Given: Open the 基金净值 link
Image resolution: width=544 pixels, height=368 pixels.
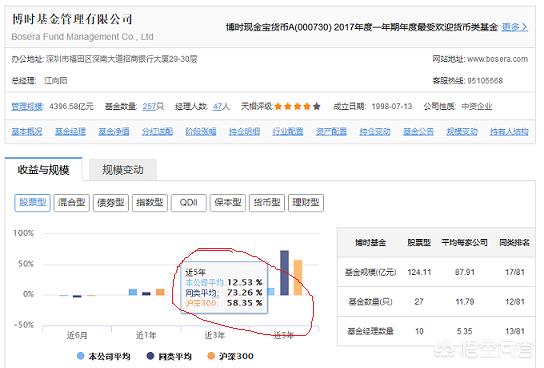Looking at the screenshot, I should pyautogui.click(x=114, y=131).
